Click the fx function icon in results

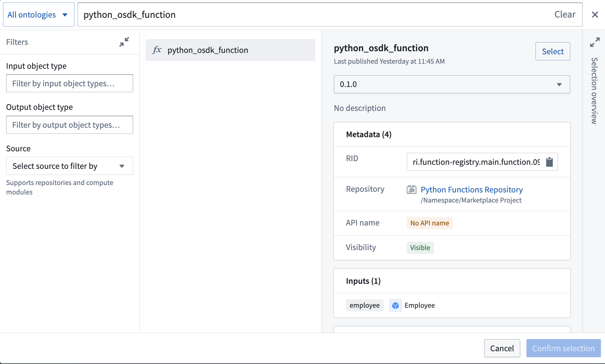click(x=157, y=50)
